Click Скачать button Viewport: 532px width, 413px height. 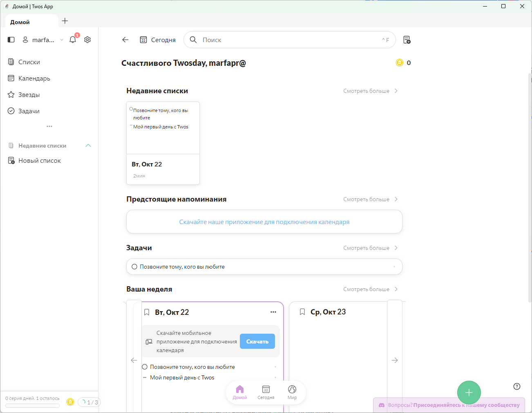257,341
